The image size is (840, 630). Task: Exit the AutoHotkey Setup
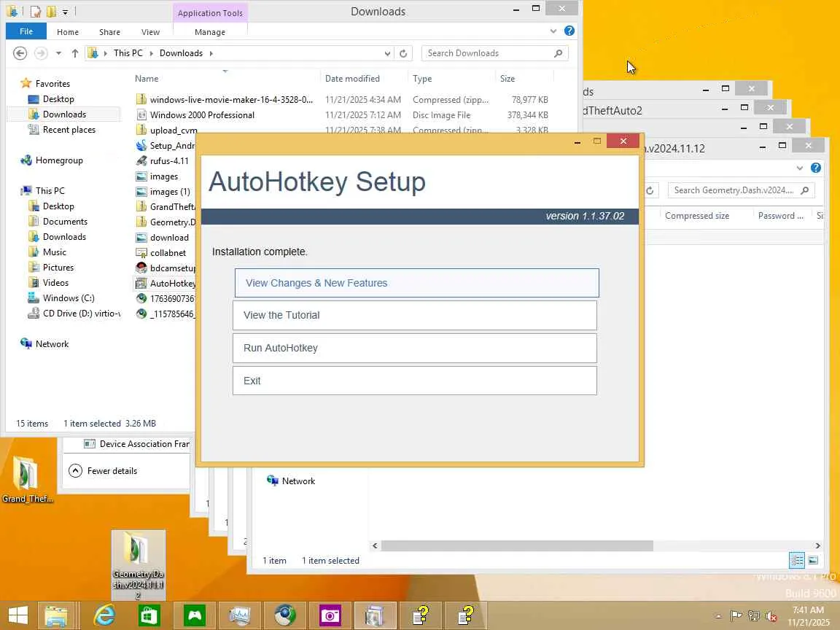pos(415,381)
